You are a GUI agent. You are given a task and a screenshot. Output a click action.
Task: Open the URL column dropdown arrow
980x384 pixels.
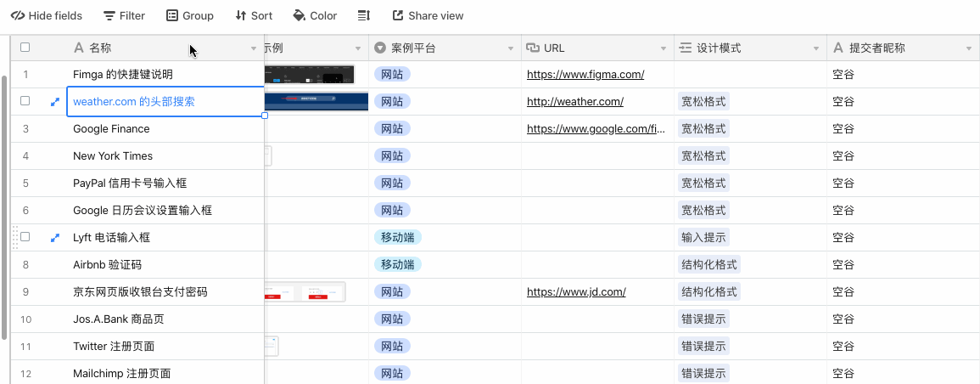664,48
